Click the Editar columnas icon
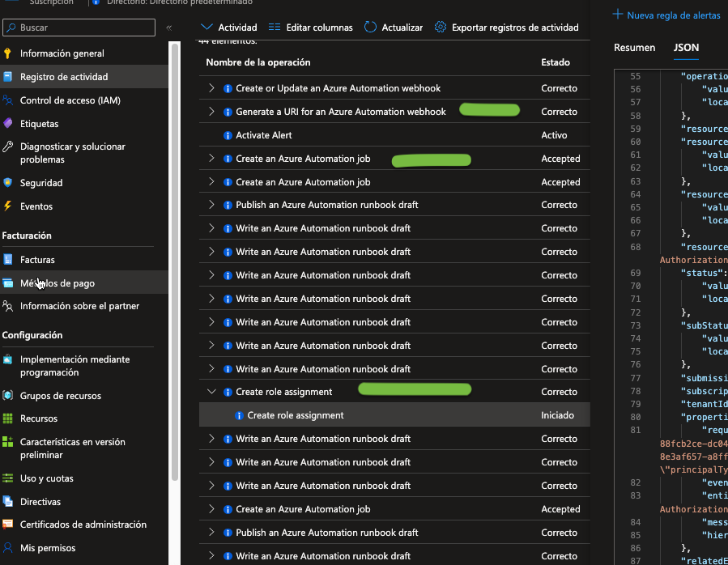This screenshot has height=565, width=728. [275, 28]
